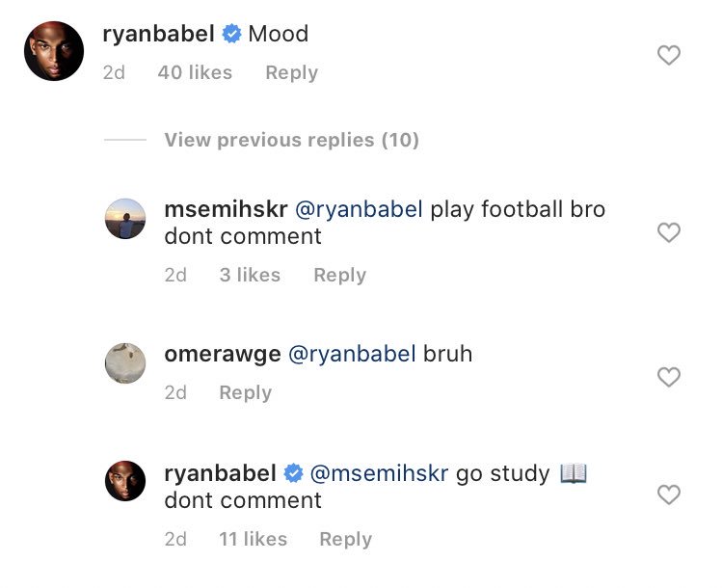Viewport: 722px width, 588px height.
Task: Open ryanbabel's large profile picture
Action: [54, 51]
